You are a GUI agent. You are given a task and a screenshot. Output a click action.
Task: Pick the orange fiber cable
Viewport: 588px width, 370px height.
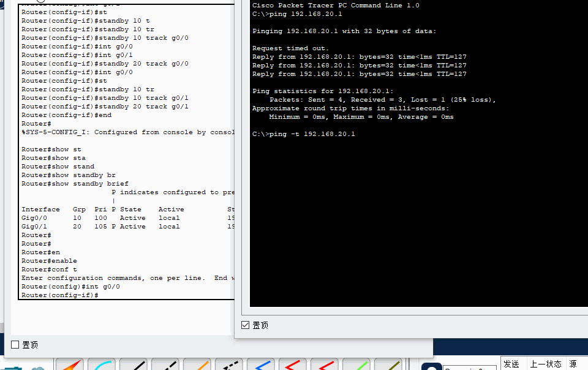click(x=197, y=365)
